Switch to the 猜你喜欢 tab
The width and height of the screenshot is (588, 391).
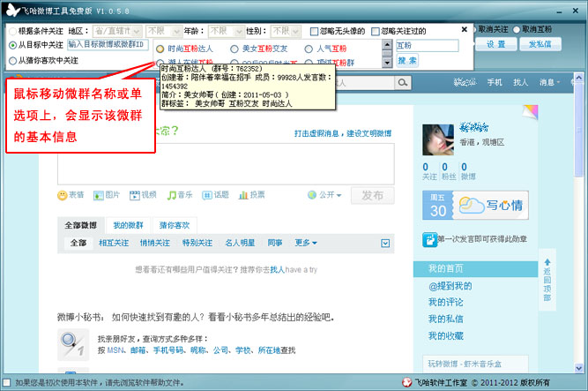[x=175, y=225]
